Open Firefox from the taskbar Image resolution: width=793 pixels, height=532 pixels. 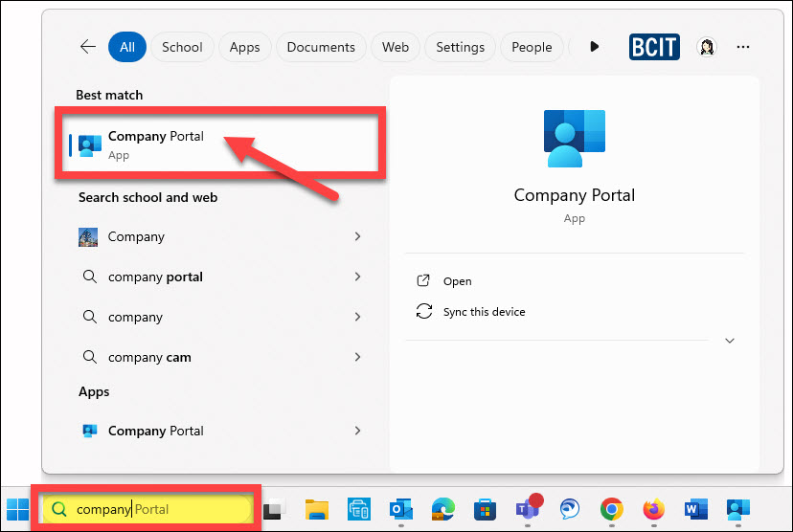(654, 509)
